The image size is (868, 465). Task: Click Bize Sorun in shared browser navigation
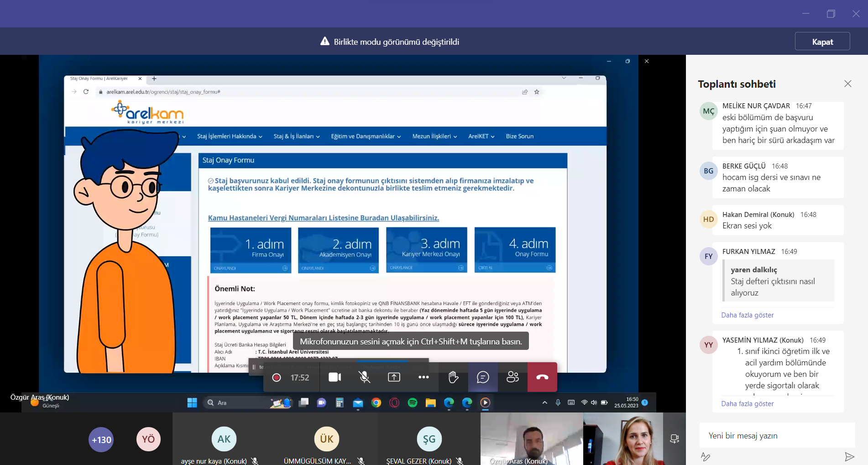tap(519, 136)
